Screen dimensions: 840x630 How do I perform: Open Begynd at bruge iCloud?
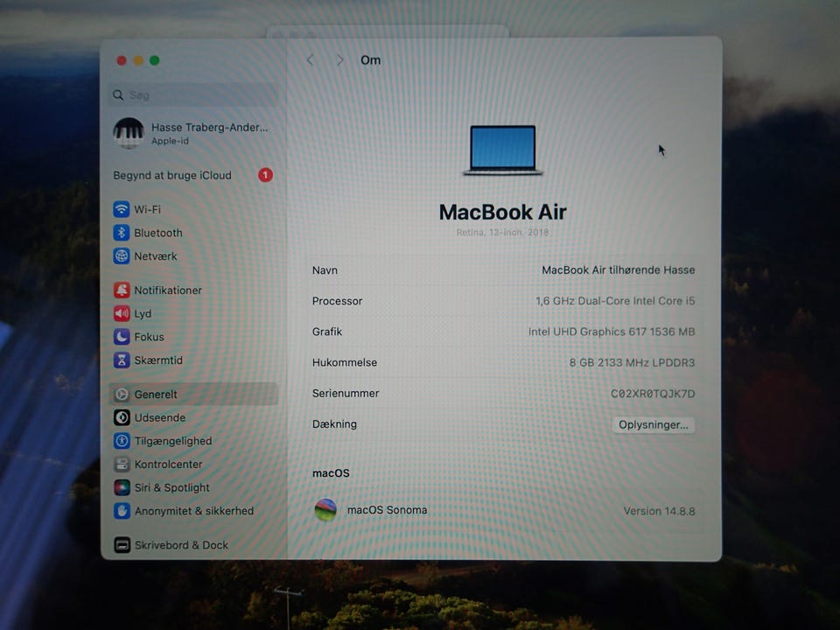193,175
